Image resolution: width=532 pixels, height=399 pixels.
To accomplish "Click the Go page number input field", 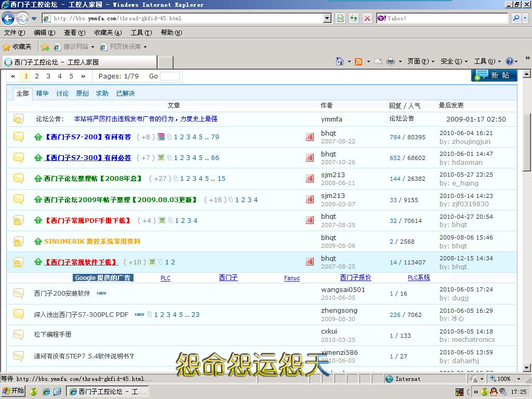I will [170, 76].
